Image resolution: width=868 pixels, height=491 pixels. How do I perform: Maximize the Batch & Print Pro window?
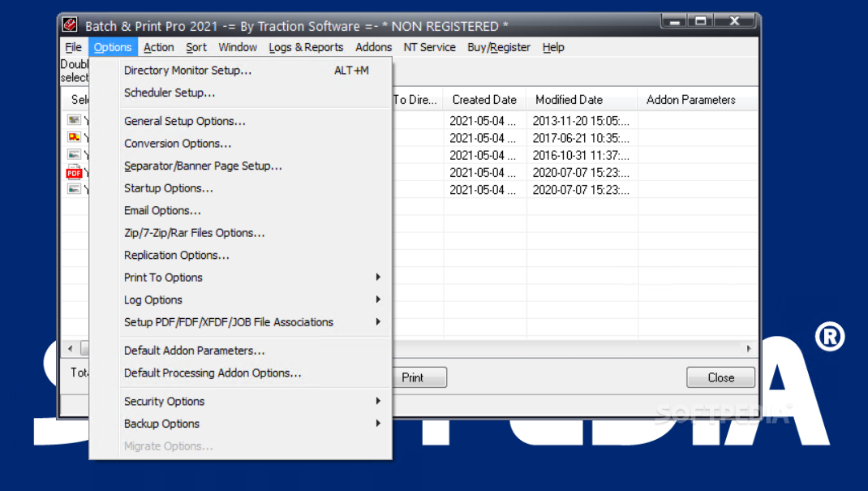point(701,21)
